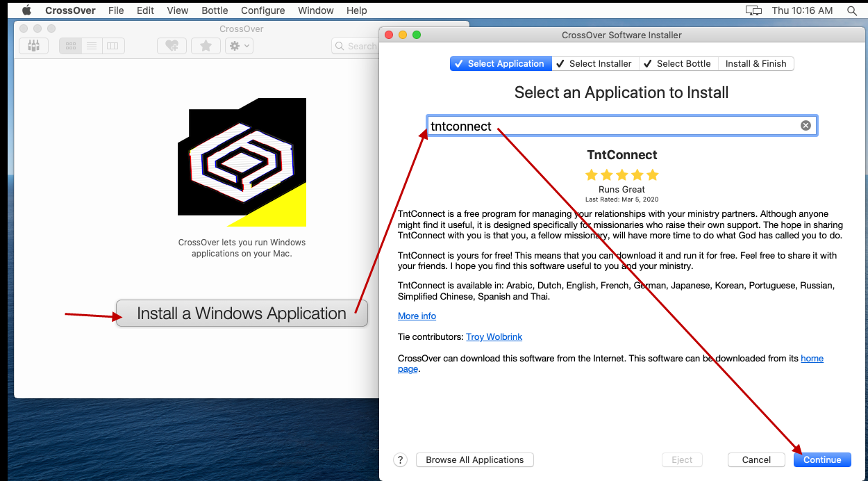Open the Bottle menu
Screen dimensions: 868x481
coord(215,10)
